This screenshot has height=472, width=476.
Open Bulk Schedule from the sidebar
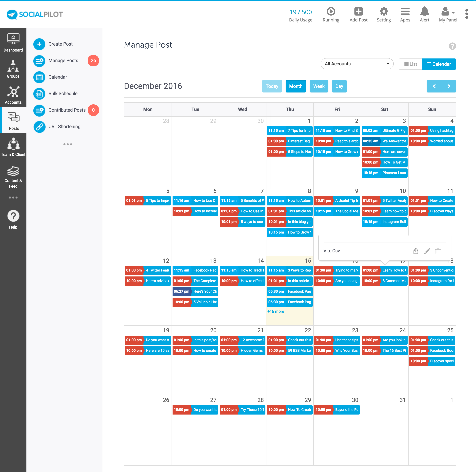point(63,94)
